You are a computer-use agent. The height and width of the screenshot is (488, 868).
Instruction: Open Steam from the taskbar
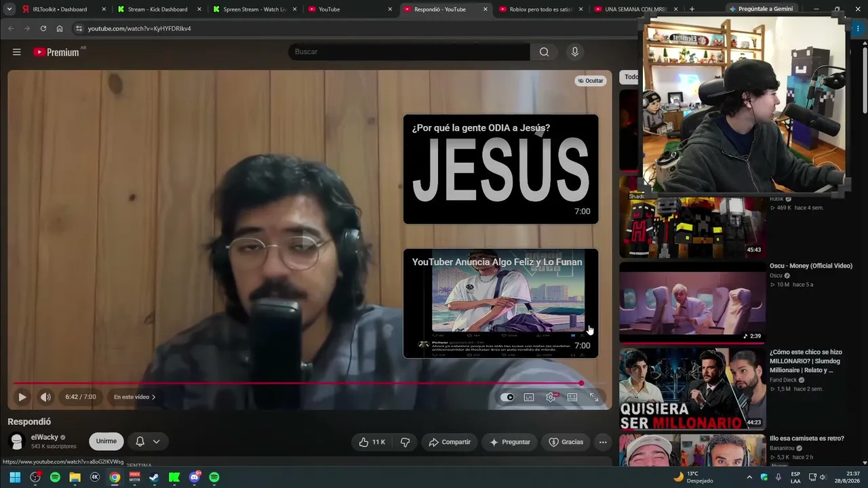155,477
